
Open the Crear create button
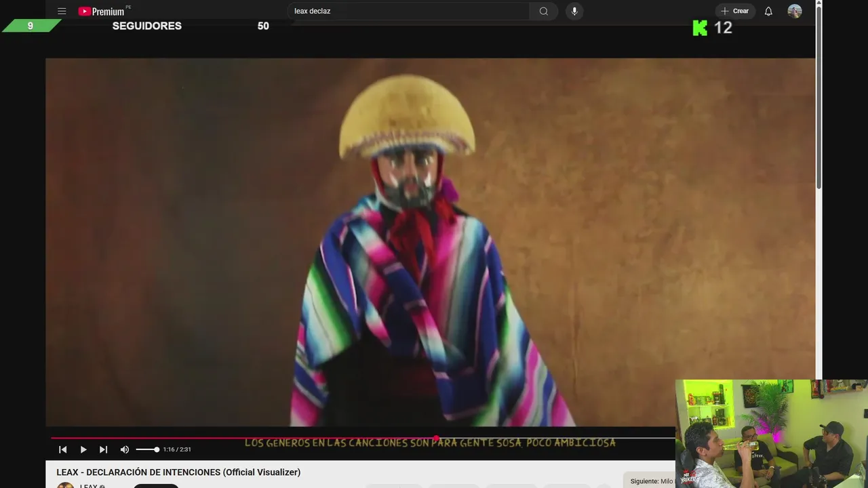[735, 11]
